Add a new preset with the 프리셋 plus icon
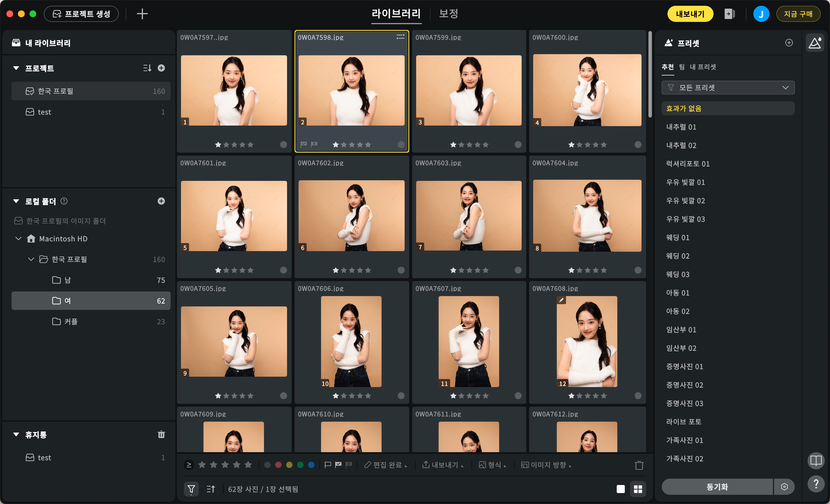This screenshot has height=504, width=830. click(x=789, y=43)
